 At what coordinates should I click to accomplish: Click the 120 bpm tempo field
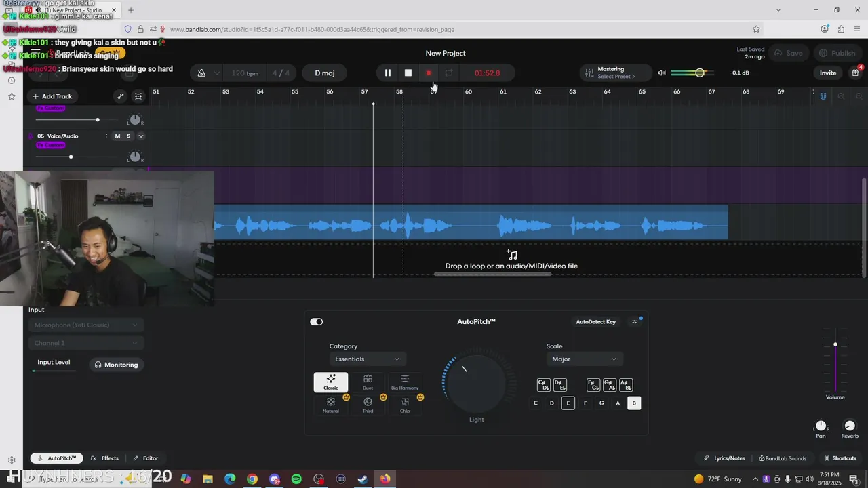pyautogui.click(x=245, y=73)
